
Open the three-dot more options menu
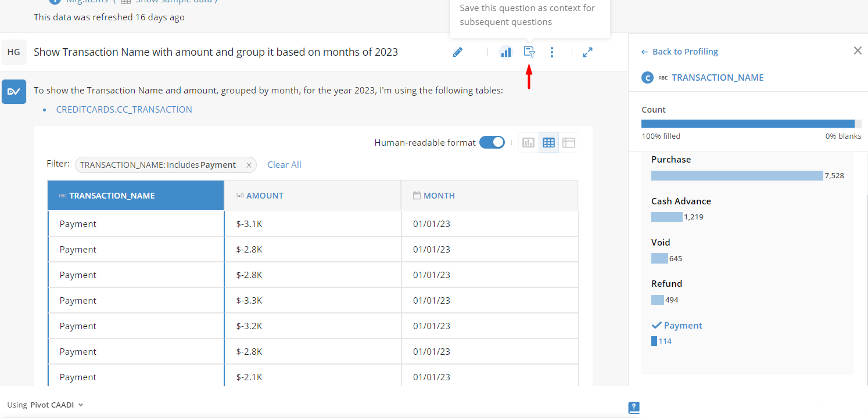click(552, 52)
